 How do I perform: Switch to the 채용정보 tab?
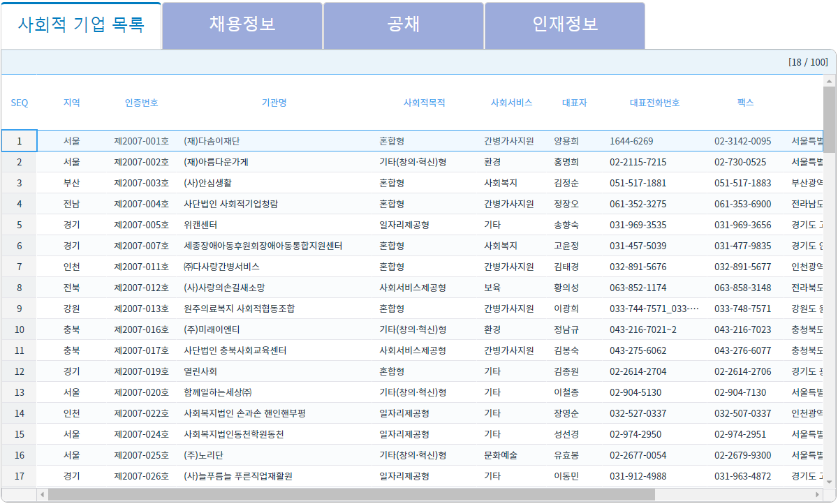click(242, 25)
